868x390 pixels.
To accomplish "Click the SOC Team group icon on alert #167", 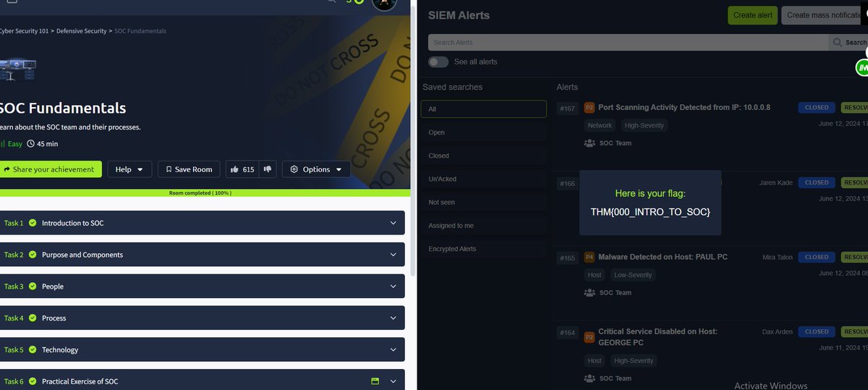I will click(589, 143).
